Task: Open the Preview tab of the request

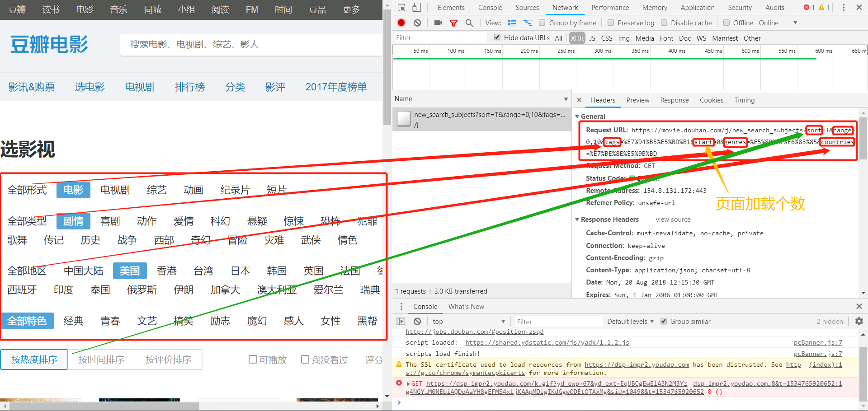Action: (x=637, y=100)
